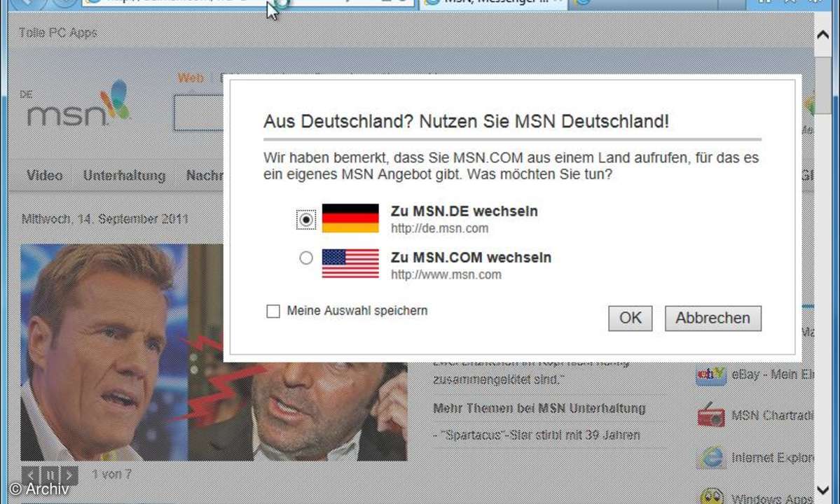840x504 pixels.
Task: Click the Internet Explorer icon in sidebar
Action: click(x=711, y=458)
